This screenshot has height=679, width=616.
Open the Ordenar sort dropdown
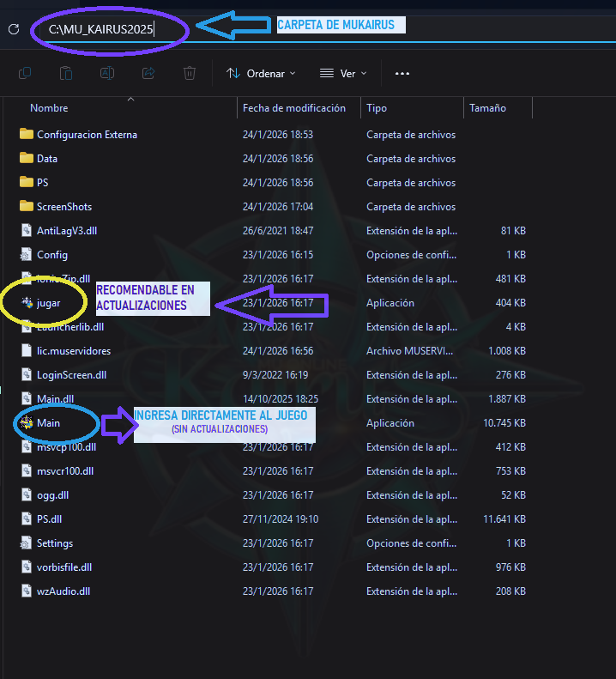(261, 74)
